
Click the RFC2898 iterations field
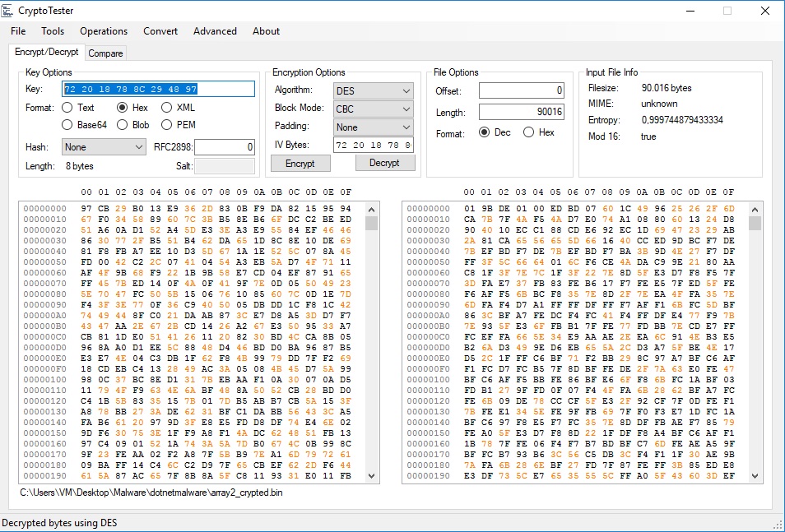point(225,147)
